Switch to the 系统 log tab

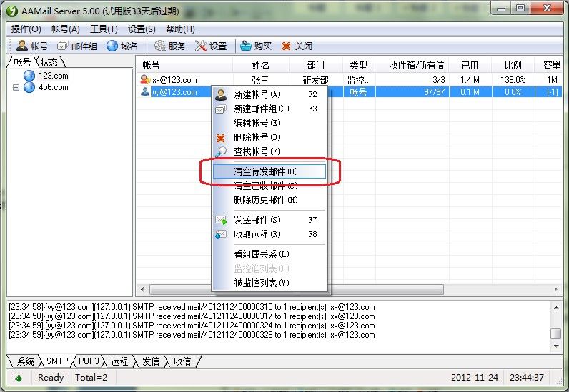[x=26, y=361]
